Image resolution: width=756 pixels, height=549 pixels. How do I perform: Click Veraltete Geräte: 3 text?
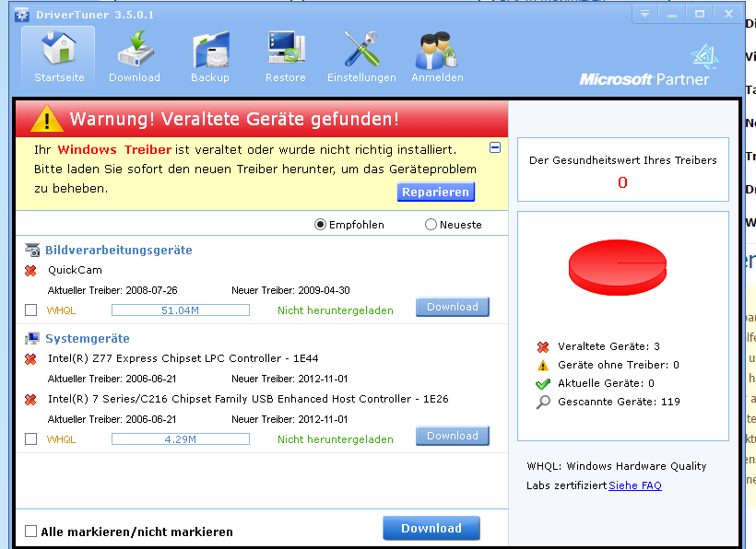(x=608, y=346)
